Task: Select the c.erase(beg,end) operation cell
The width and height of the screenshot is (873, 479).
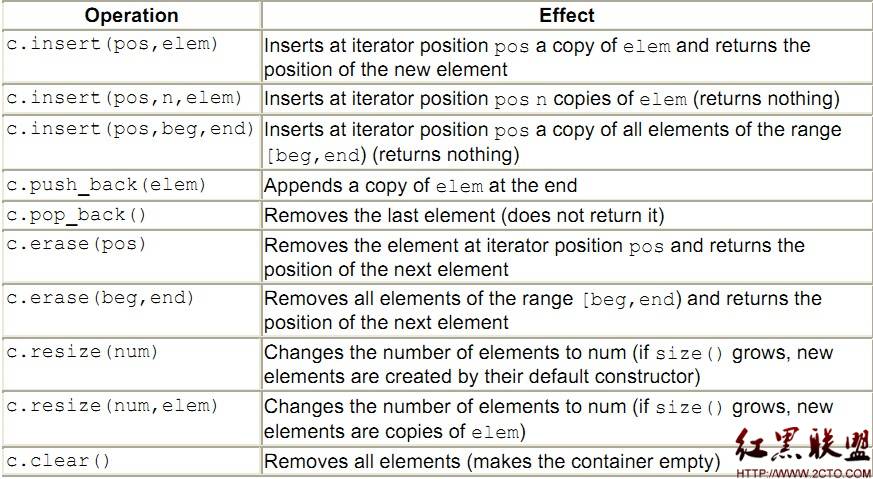Action: click(131, 310)
